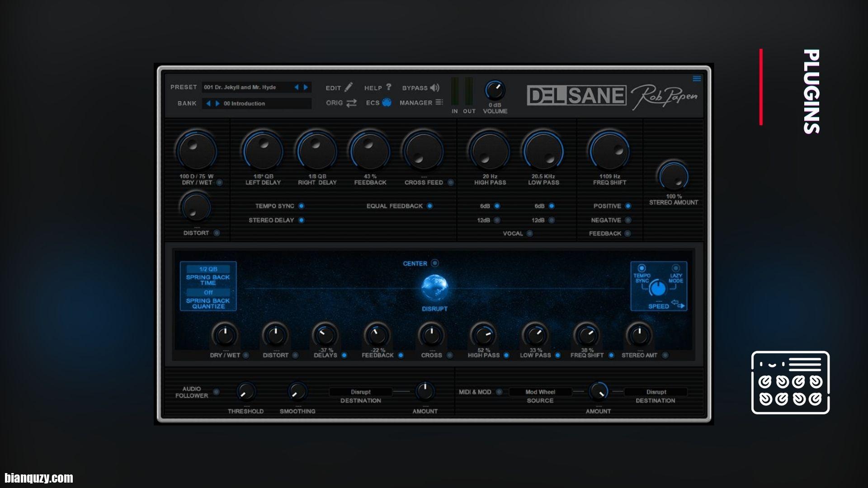The image size is (868, 488).
Task: Toggle Disrupt Stereo Amt LED
Action: point(665,356)
